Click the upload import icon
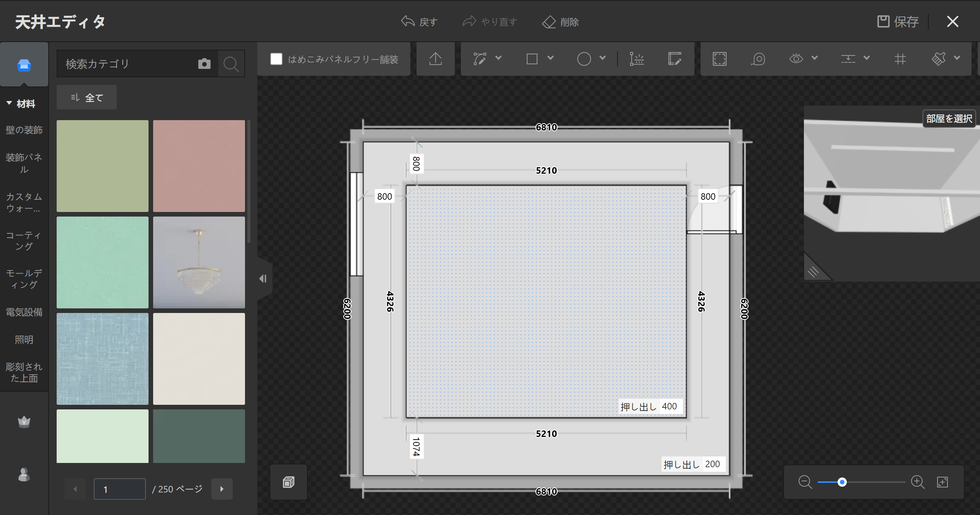 pyautogui.click(x=436, y=59)
